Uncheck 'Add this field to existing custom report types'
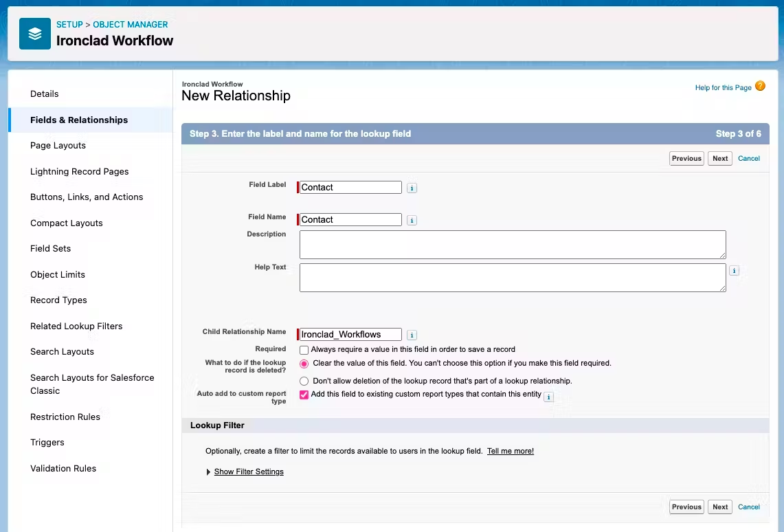The height and width of the screenshot is (532, 784). click(304, 395)
